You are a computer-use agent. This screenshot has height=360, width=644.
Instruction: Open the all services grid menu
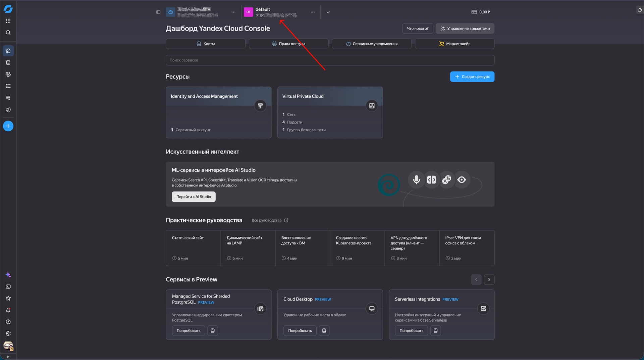tap(8, 21)
